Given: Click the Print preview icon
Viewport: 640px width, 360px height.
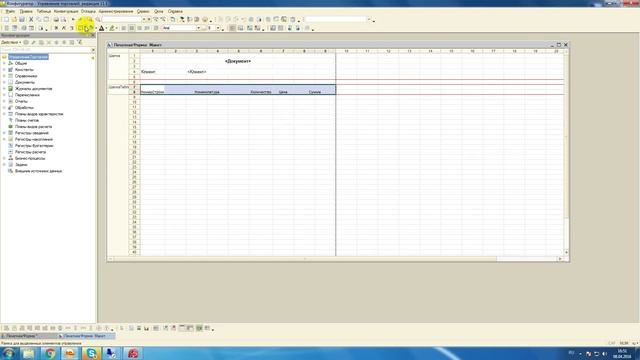Looking at the screenshot, I should tap(63, 19).
